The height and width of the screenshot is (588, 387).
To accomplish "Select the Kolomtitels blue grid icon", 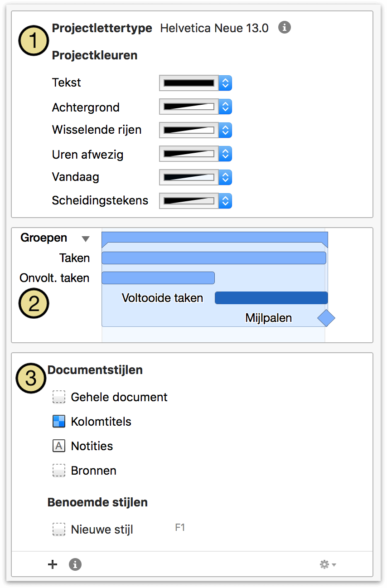I will pos(58,422).
